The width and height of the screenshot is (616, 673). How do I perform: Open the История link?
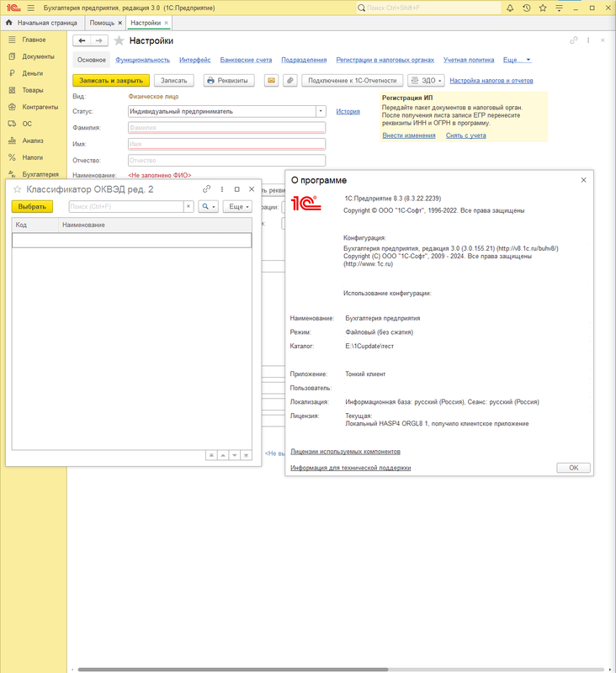[x=348, y=112]
